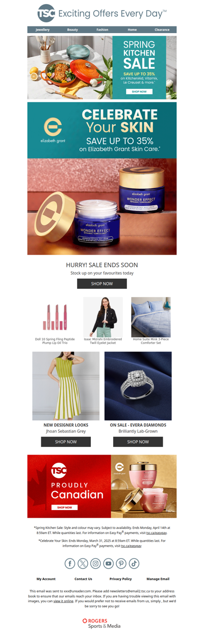The image size is (204, 644).
Task: Select the Beauty navigation tab
Action: [72, 30]
